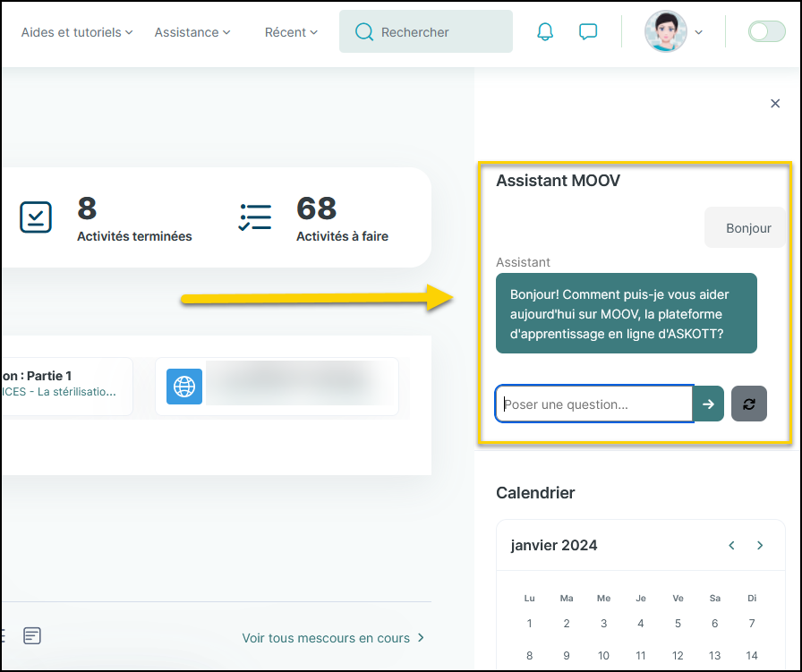The image size is (802, 672).
Task: Open the messages chat bubble icon
Action: click(588, 31)
